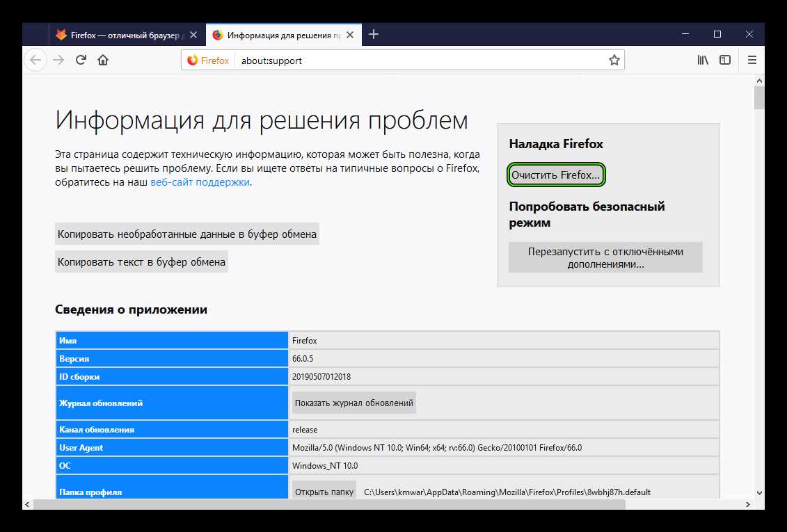Select build ID '20190507012018'
Viewport: 787px width, 532px height.
point(321,376)
